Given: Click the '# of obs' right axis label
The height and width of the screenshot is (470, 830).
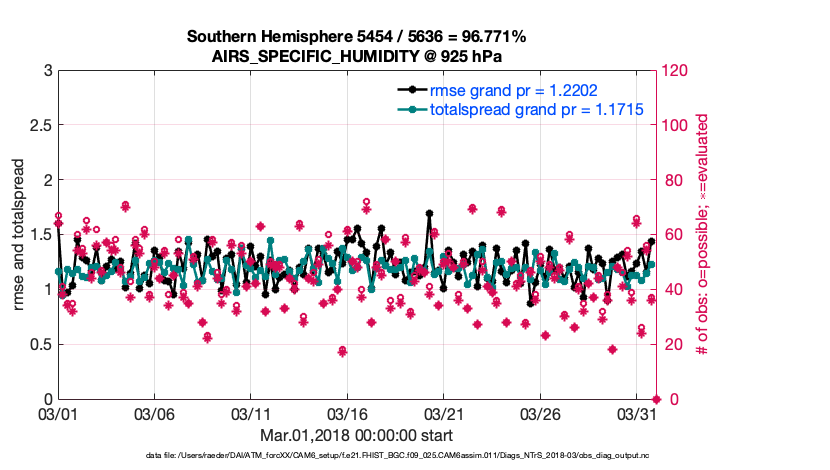Looking at the screenshot, I should point(703,235).
